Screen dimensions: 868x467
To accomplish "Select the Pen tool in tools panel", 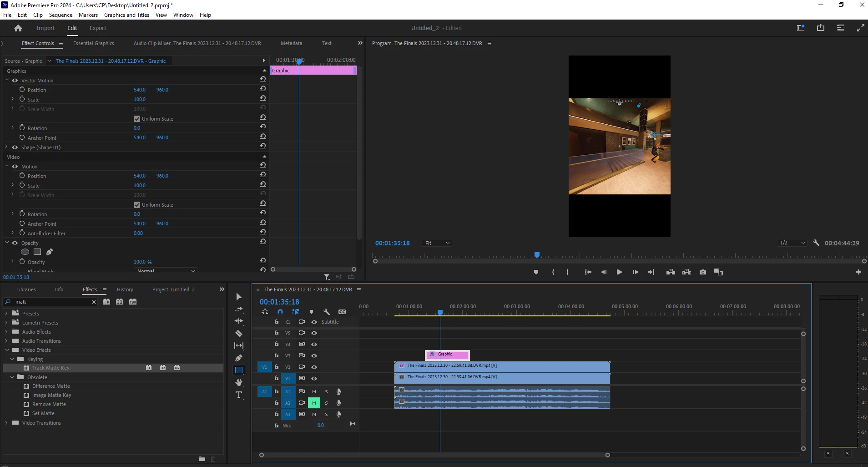I will (238, 358).
